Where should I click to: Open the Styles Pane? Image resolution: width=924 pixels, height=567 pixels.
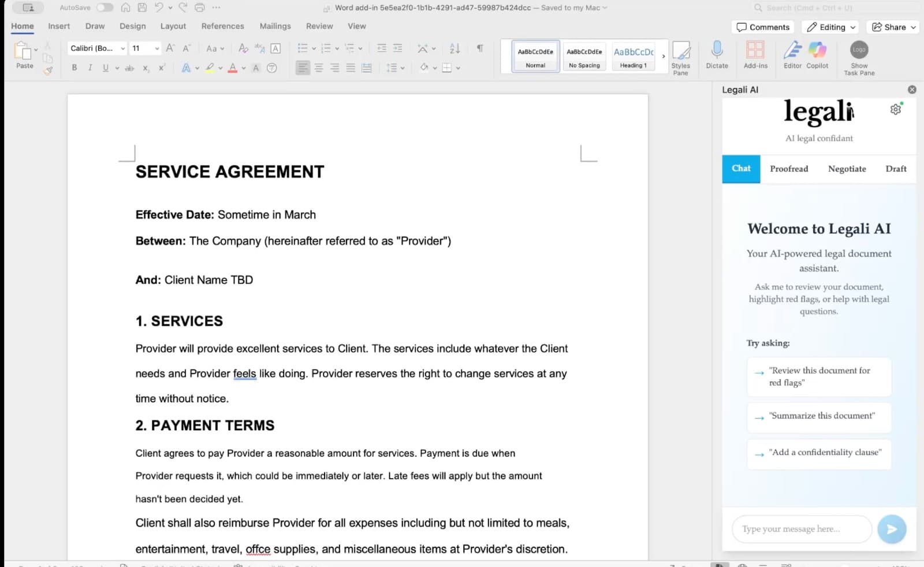681,57
